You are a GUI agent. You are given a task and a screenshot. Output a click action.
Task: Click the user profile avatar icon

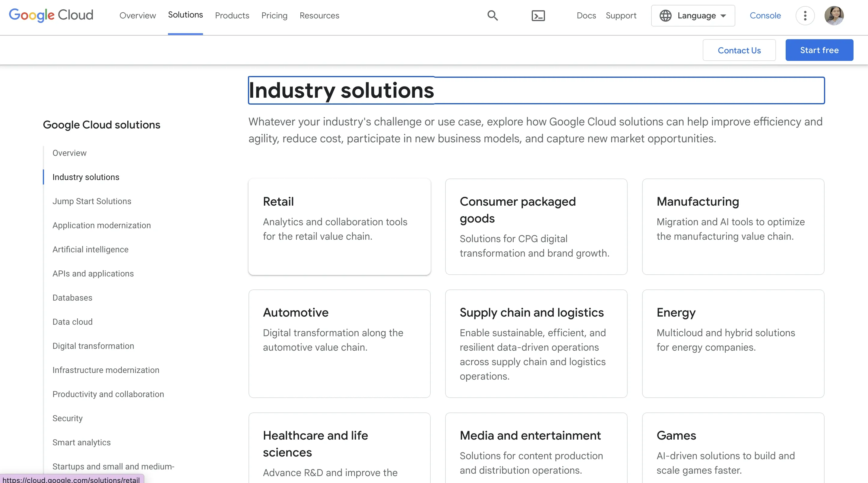click(x=834, y=15)
